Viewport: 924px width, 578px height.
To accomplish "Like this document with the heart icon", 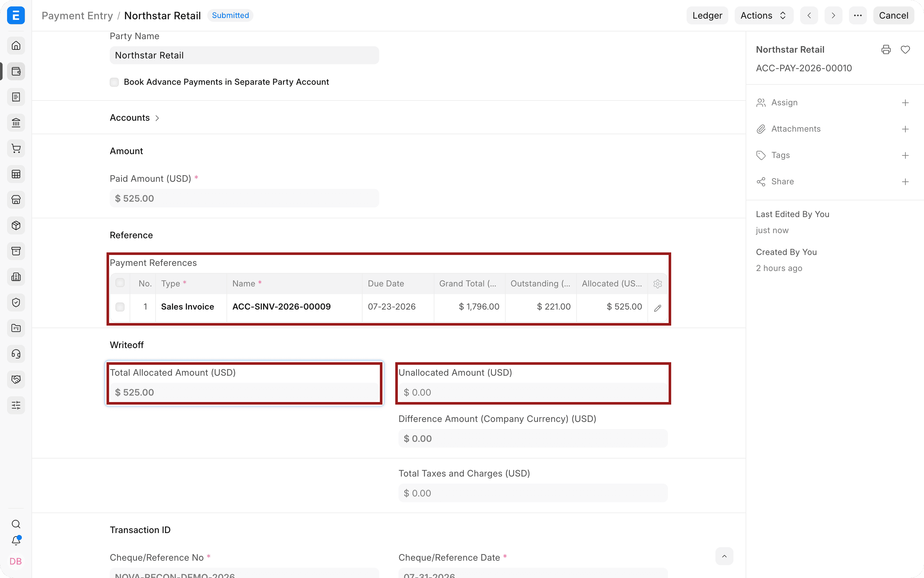I will tap(905, 50).
